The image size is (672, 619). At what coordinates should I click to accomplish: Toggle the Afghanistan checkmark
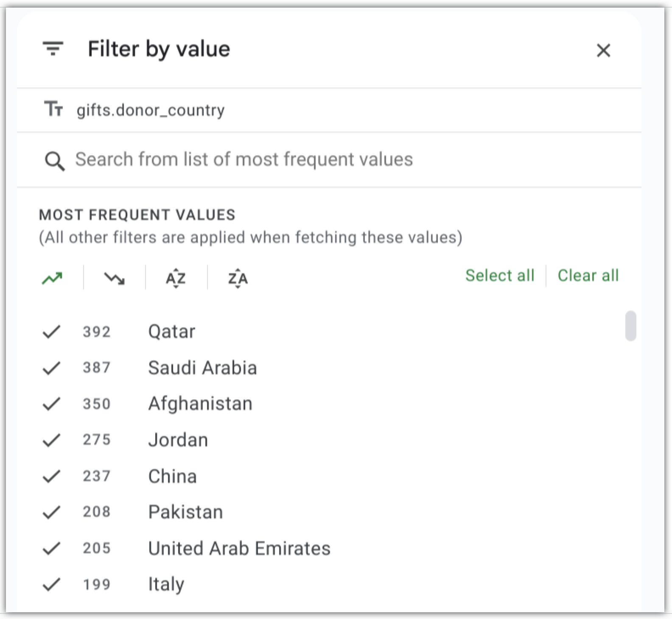pyautogui.click(x=51, y=404)
